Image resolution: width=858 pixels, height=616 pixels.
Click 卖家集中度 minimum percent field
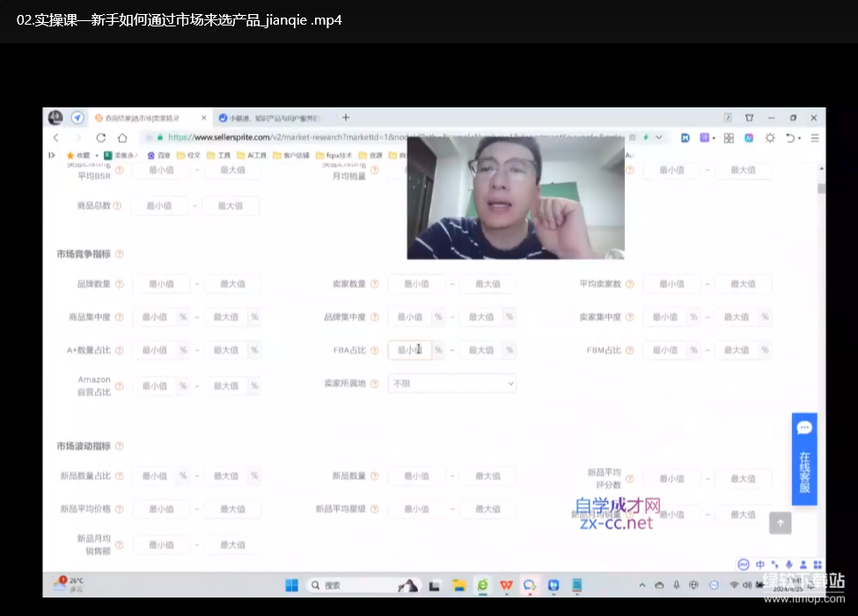coord(665,317)
